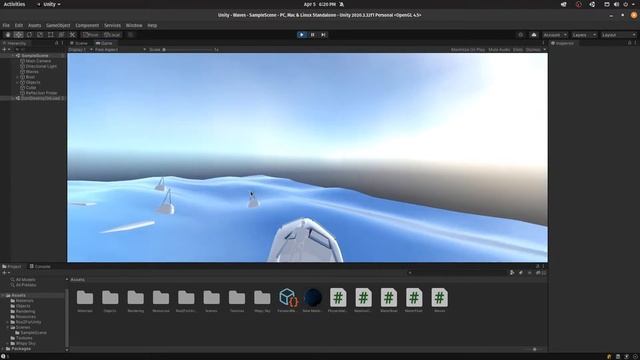Select the Move tool in the toolbar
Viewport: 640px width, 360px height.
coord(18,35)
